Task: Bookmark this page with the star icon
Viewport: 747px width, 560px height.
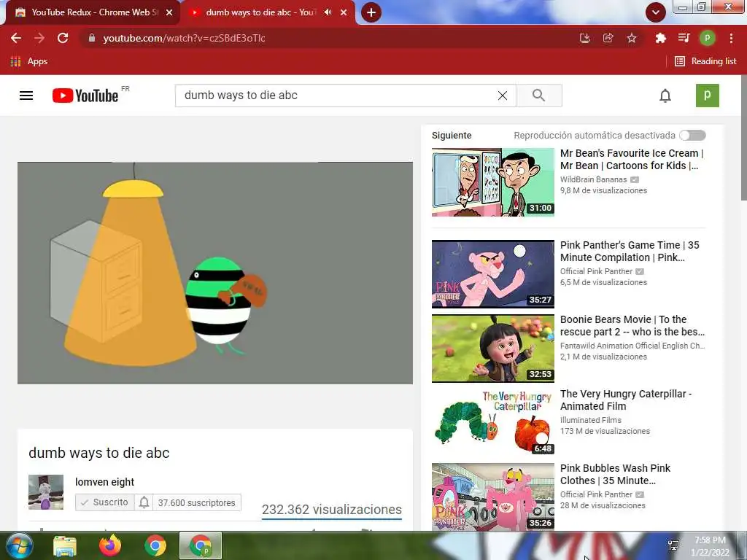Action: 632,38
